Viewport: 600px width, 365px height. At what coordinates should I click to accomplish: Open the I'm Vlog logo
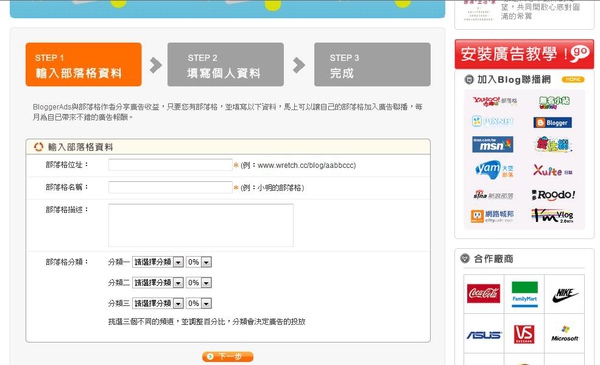(552, 216)
